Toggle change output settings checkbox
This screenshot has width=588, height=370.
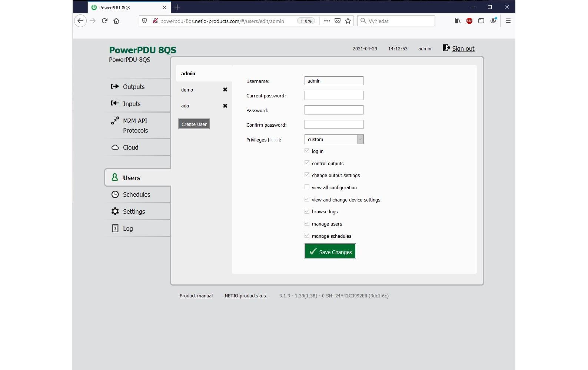(x=307, y=175)
